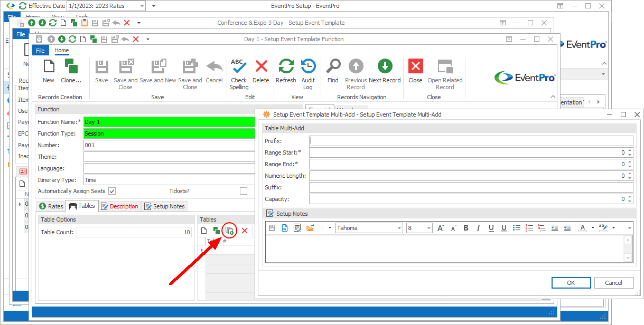Image resolution: width=644 pixels, height=325 pixels.
Task: Select Home ribbon tab in Day 1 window
Action: tap(62, 50)
